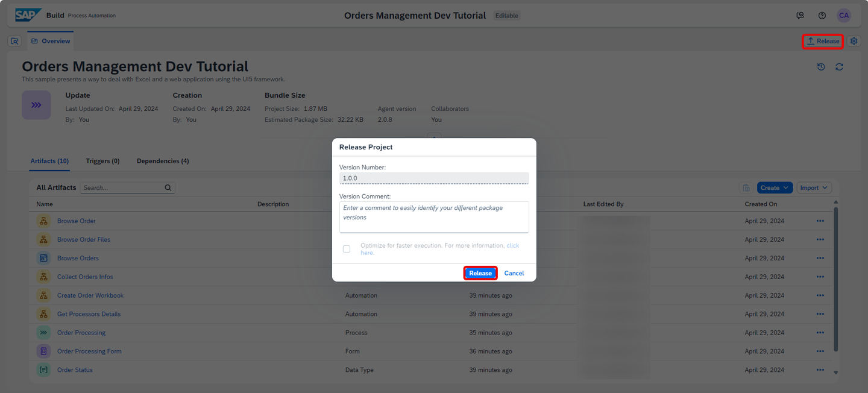868x393 pixels.
Task: Open the help question mark icon
Action: (x=822, y=16)
